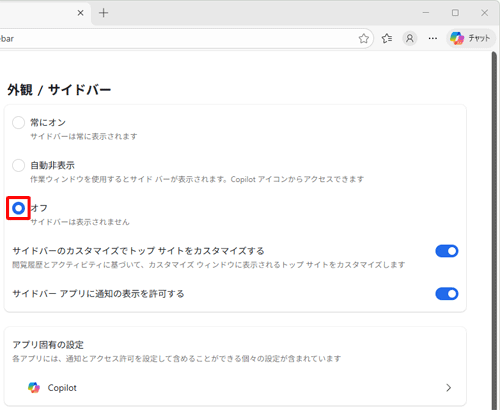Click the new tab plus icon

104,13
